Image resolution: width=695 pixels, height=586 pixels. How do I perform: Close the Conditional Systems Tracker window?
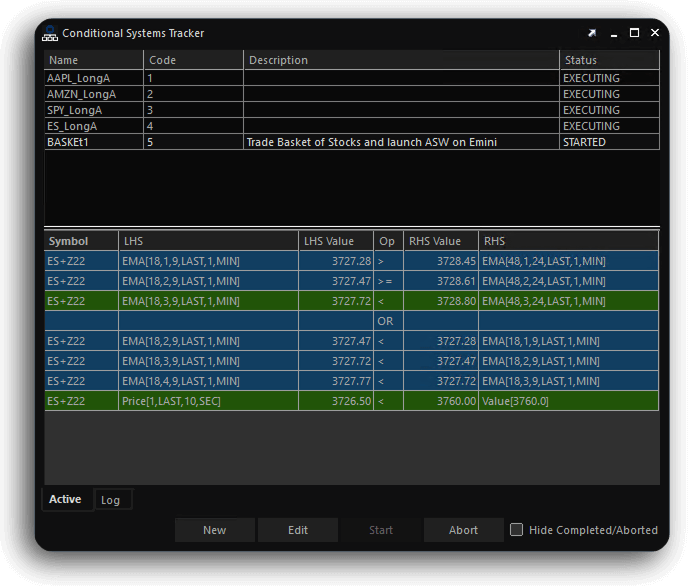pyautogui.click(x=655, y=33)
